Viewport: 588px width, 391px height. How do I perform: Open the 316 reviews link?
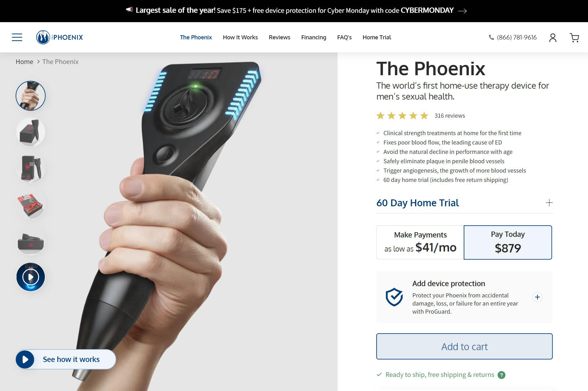pyautogui.click(x=450, y=116)
